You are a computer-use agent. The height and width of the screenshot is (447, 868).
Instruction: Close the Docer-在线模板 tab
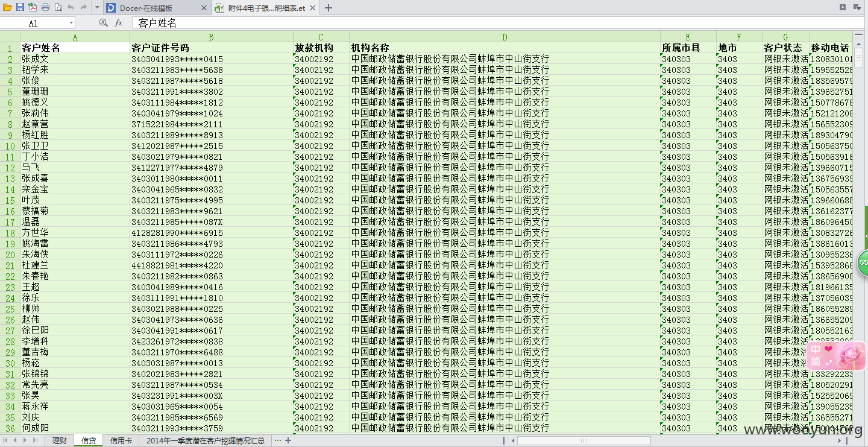204,8
